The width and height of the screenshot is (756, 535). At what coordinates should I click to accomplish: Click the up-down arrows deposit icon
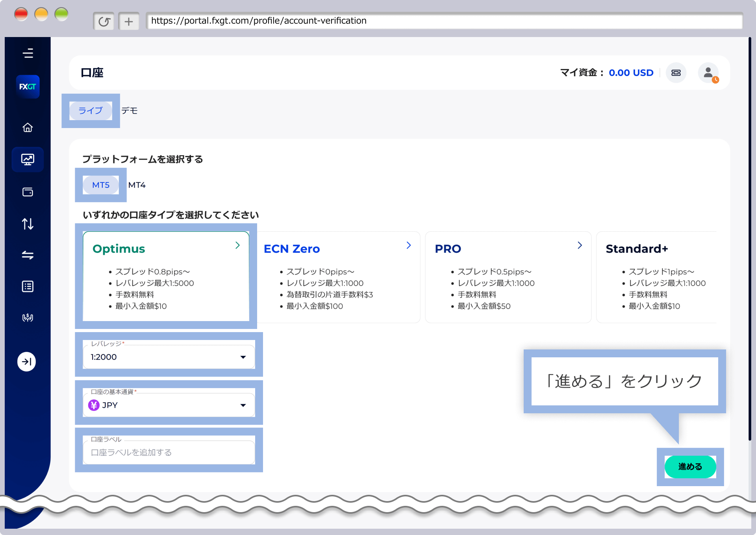(28, 224)
